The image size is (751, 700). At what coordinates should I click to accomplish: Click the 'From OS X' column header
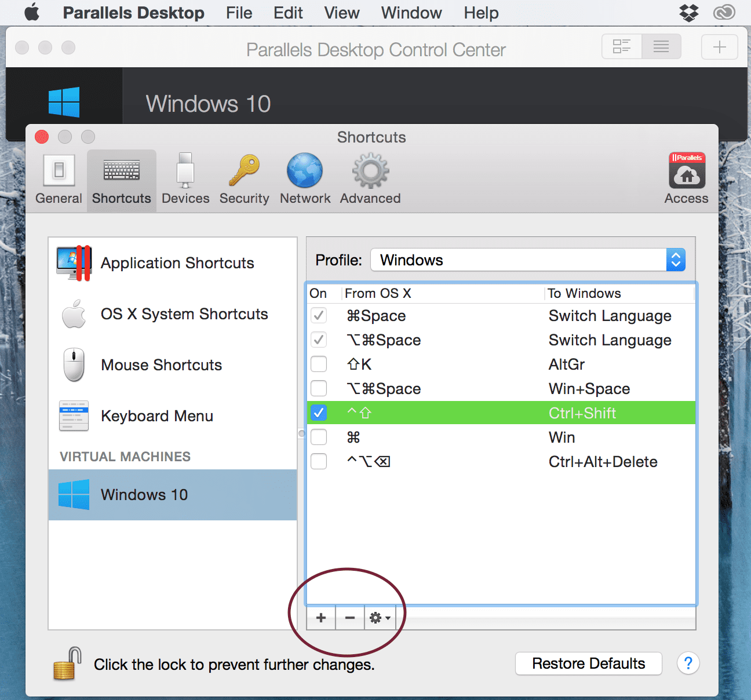tap(378, 293)
